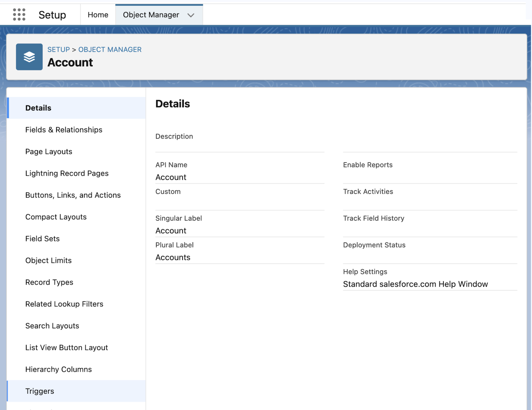Click the Deployment Status label
This screenshot has height=410, width=532.
click(374, 245)
